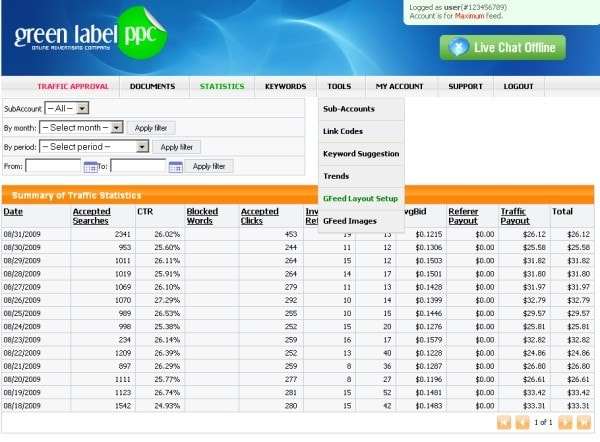
Task: Click the 1 of 1 page indicator
Action: click(x=543, y=422)
